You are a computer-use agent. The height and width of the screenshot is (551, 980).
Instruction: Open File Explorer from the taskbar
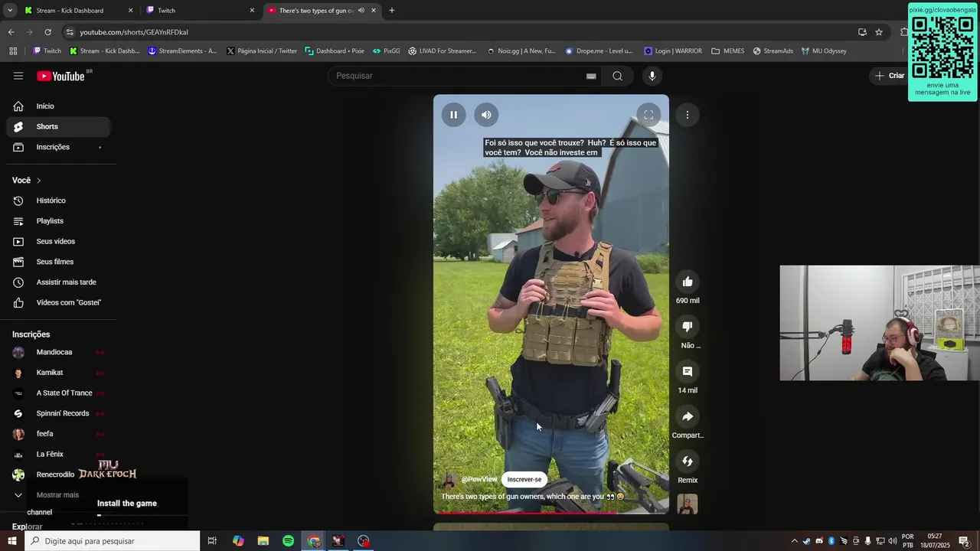click(263, 541)
